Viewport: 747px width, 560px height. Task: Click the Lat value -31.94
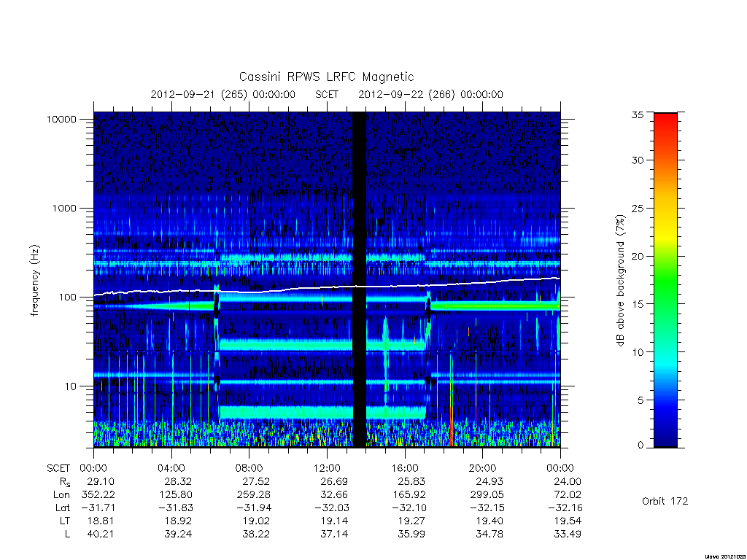[x=253, y=507]
